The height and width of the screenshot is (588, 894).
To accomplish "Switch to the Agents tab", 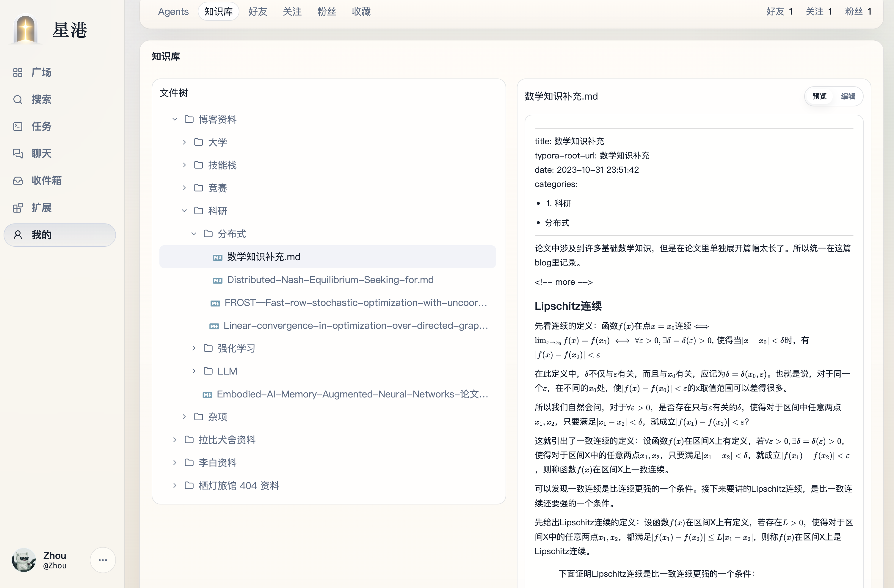I will pyautogui.click(x=173, y=11).
